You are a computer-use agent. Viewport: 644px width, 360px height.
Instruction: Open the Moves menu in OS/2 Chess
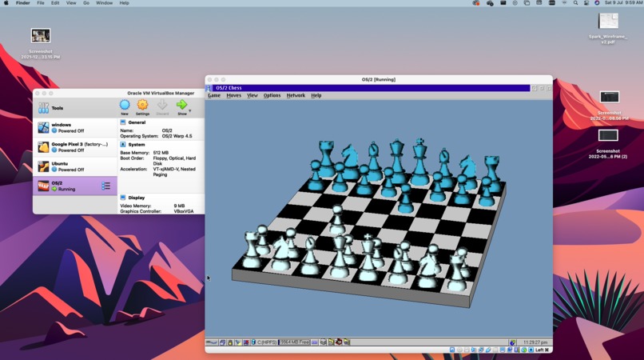tap(233, 95)
